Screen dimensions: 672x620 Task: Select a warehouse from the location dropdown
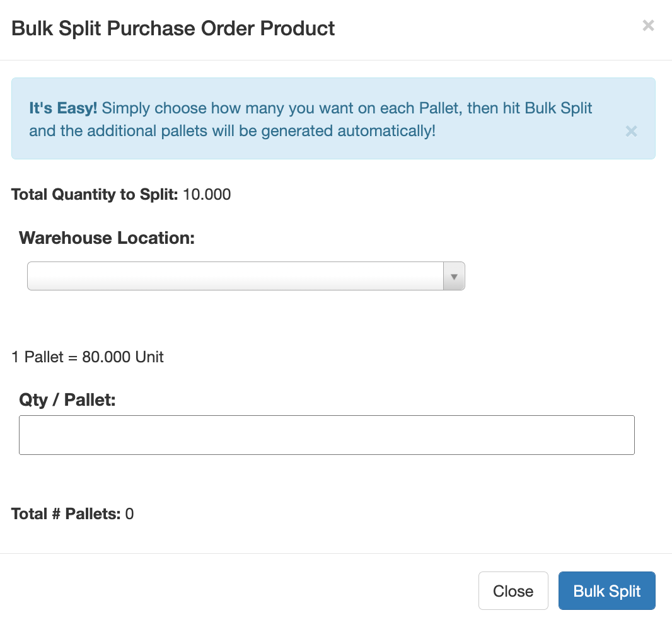[246, 276]
